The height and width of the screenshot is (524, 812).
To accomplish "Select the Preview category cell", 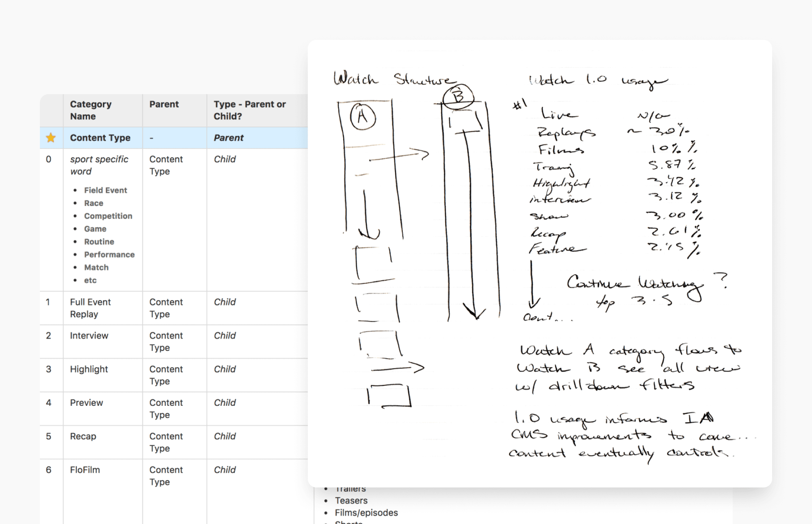I will pyautogui.click(x=87, y=403).
